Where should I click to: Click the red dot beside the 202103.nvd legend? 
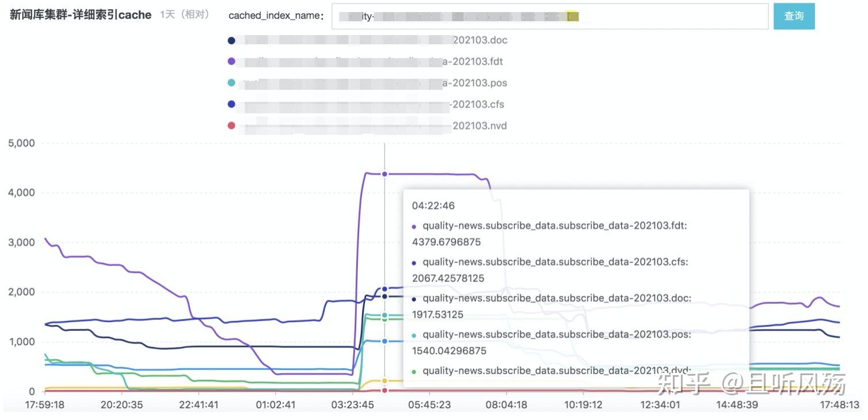pyautogui.click(x=231, y=125)
